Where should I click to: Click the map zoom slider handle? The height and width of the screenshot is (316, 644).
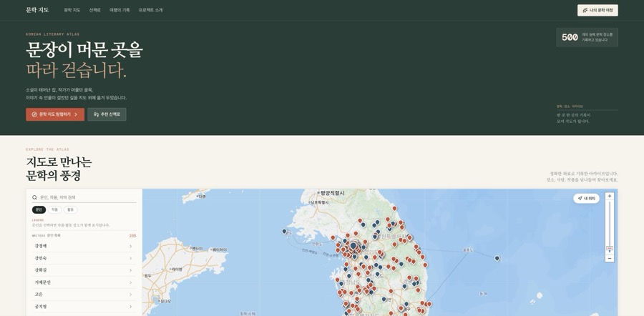tap(610, 248)
